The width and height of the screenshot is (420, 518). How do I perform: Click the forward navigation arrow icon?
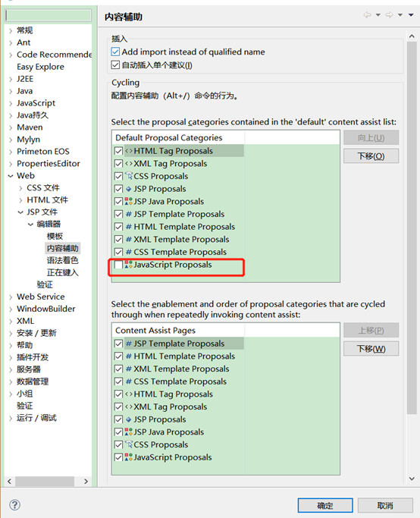coord(389,15)
